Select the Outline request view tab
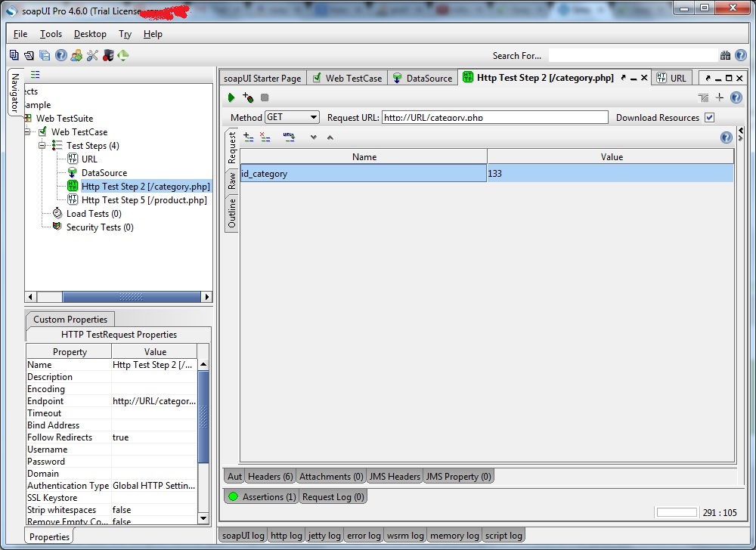This screenshot has width=756, height=550. tap(232, 213)
